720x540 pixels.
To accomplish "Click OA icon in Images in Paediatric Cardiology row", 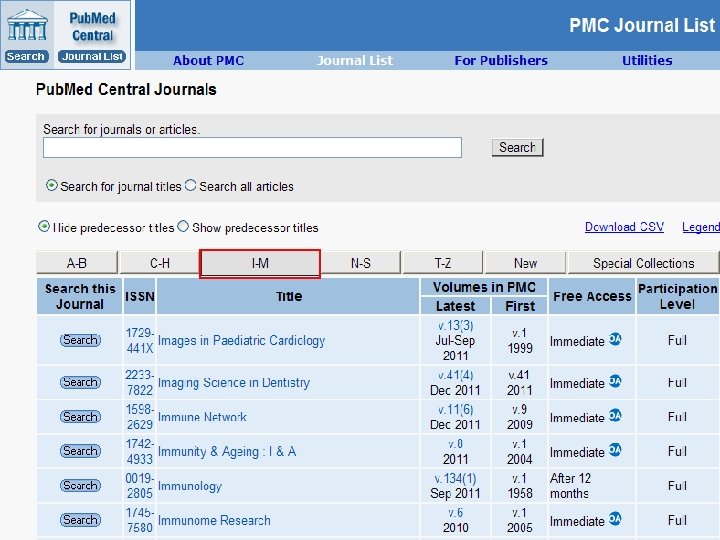I will point(615,339).
